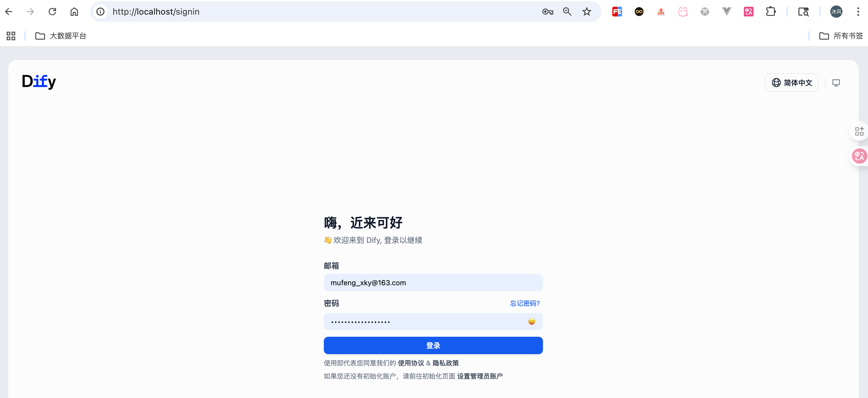
Task: Open the extensions puzzle icon
Action: [771, 11]
